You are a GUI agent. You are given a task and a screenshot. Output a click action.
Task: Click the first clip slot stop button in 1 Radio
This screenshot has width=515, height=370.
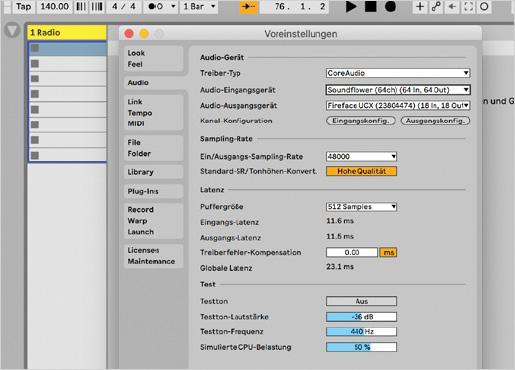point(35,48)
